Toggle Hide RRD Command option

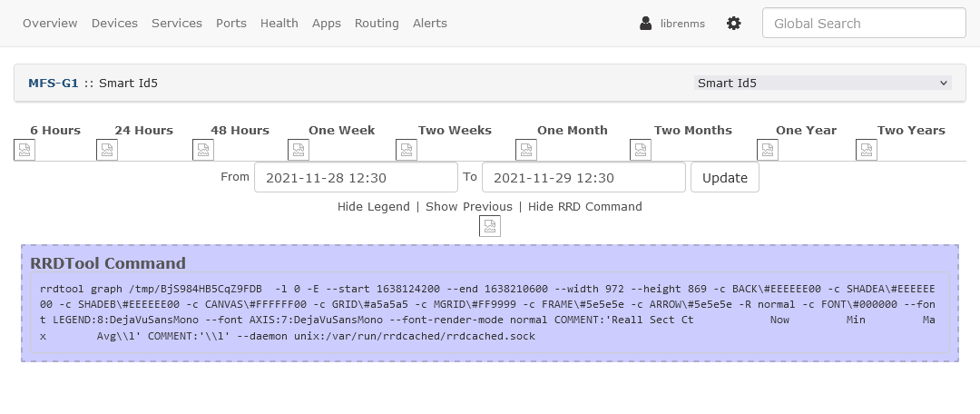pos(585,206)
